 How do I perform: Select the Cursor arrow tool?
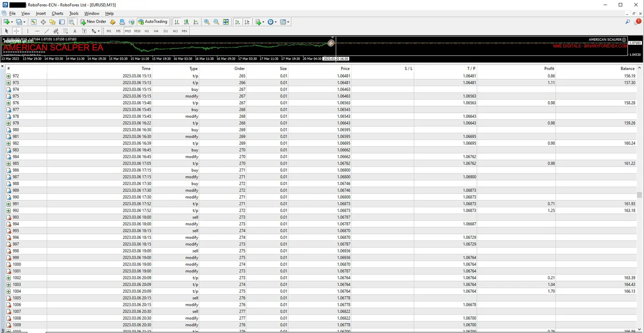click(7, 31)
